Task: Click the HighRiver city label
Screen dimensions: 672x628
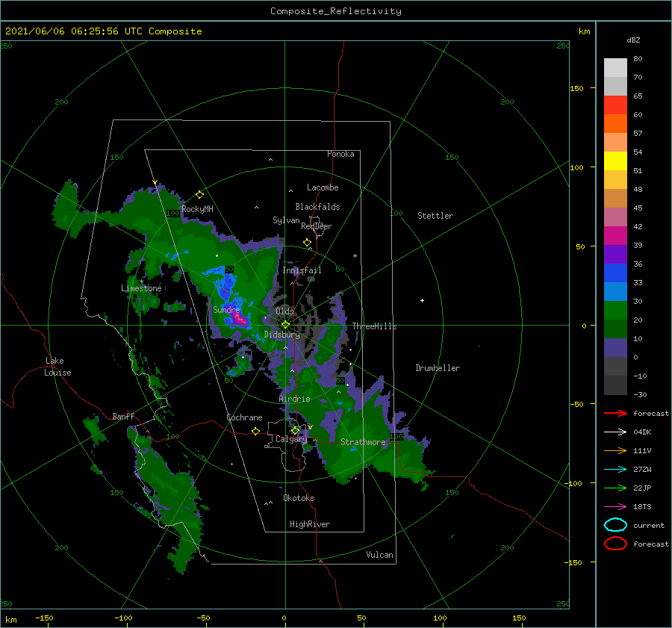Action: tap(310, 524)
